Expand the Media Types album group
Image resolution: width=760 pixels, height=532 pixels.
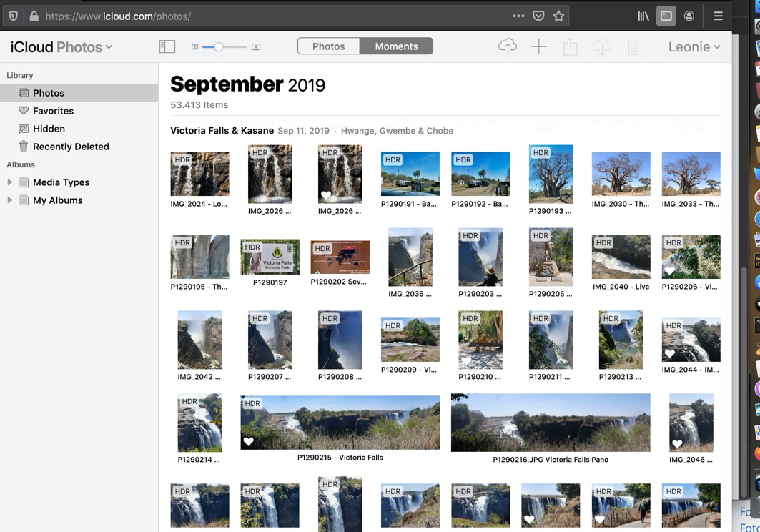pos(10,182)
